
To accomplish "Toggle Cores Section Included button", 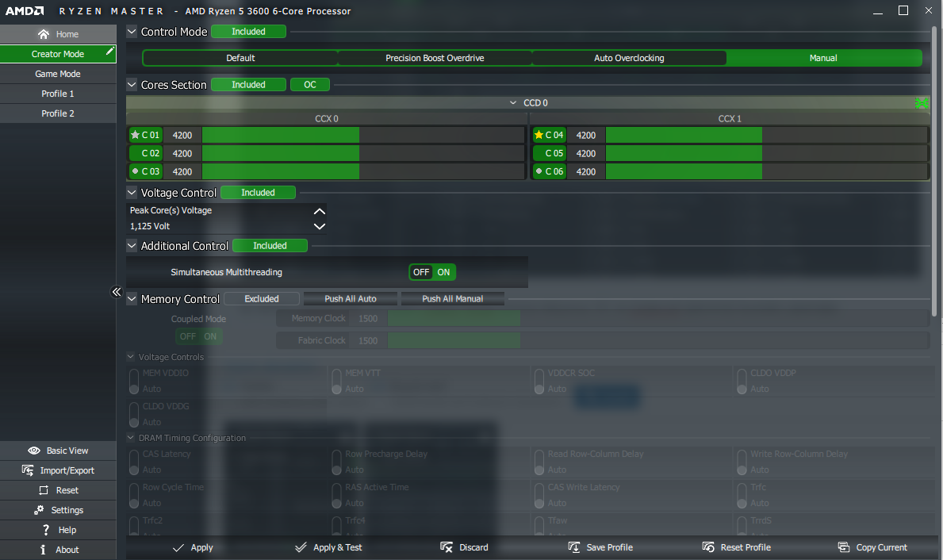I will tap(248, 85).
